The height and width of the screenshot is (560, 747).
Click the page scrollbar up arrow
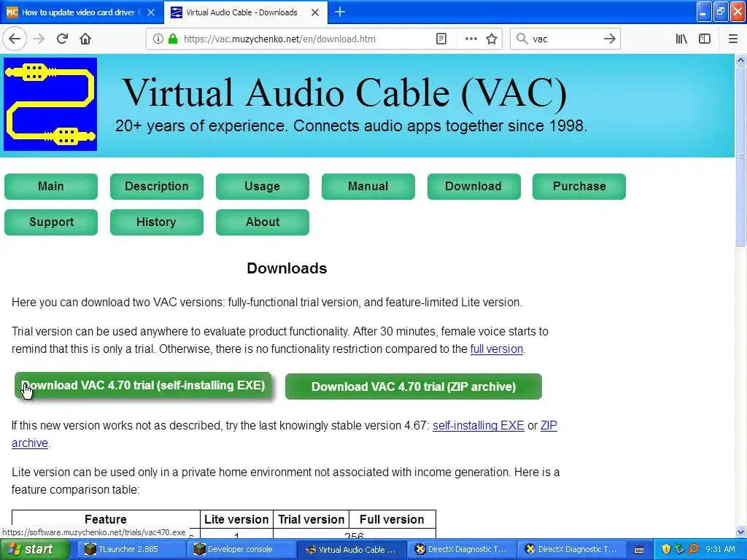pos(740,60)
